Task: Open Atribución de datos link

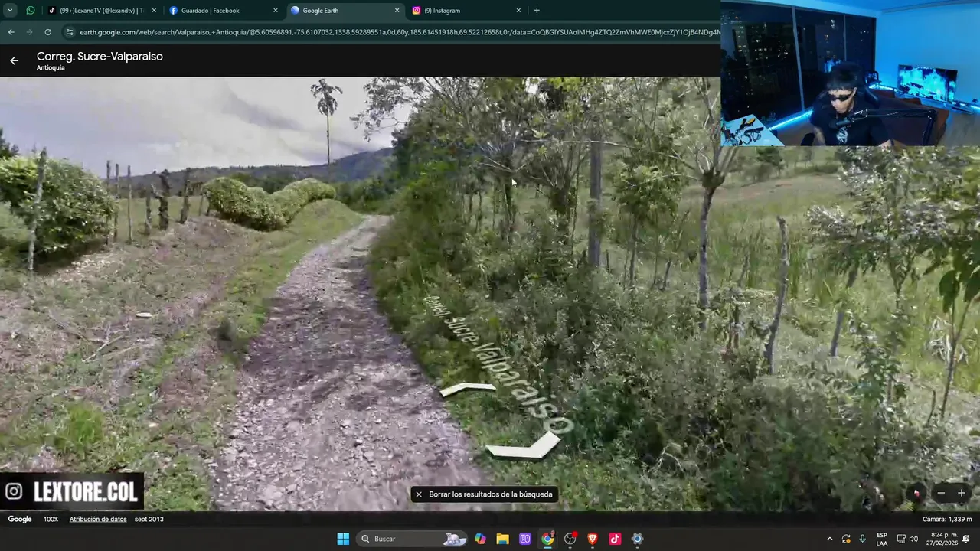Action: tap(98, 519)
